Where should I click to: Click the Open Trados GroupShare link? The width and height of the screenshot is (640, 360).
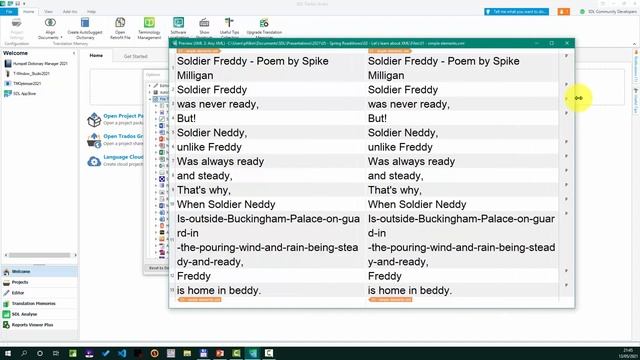pyautogui.click(x=123, y=136)
